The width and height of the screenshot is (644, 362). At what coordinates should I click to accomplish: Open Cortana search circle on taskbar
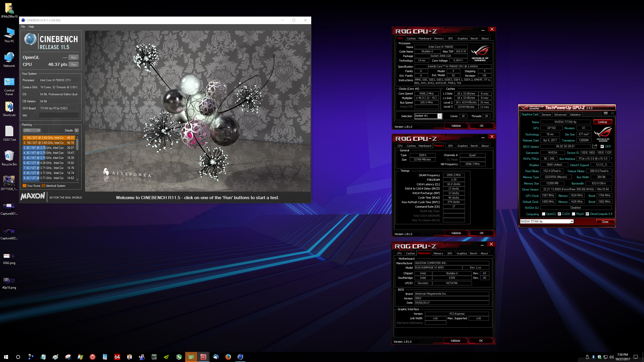tap(18, 357)
